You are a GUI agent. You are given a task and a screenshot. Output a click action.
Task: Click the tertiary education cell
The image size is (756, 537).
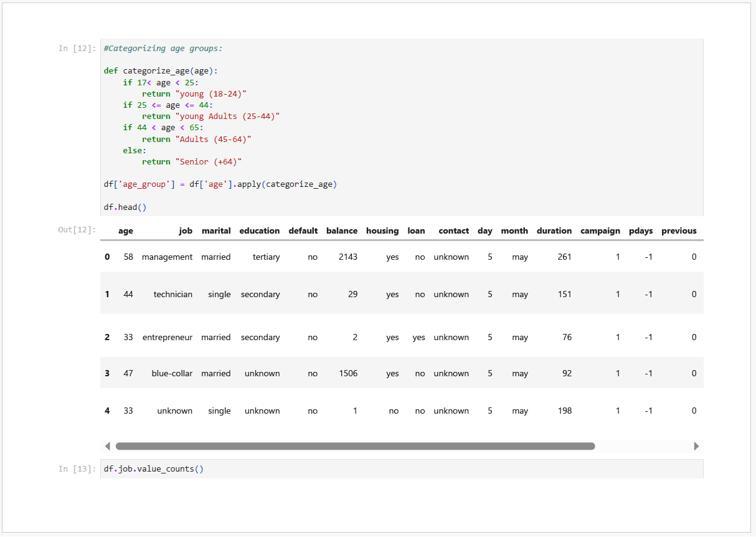coord(267,257)
